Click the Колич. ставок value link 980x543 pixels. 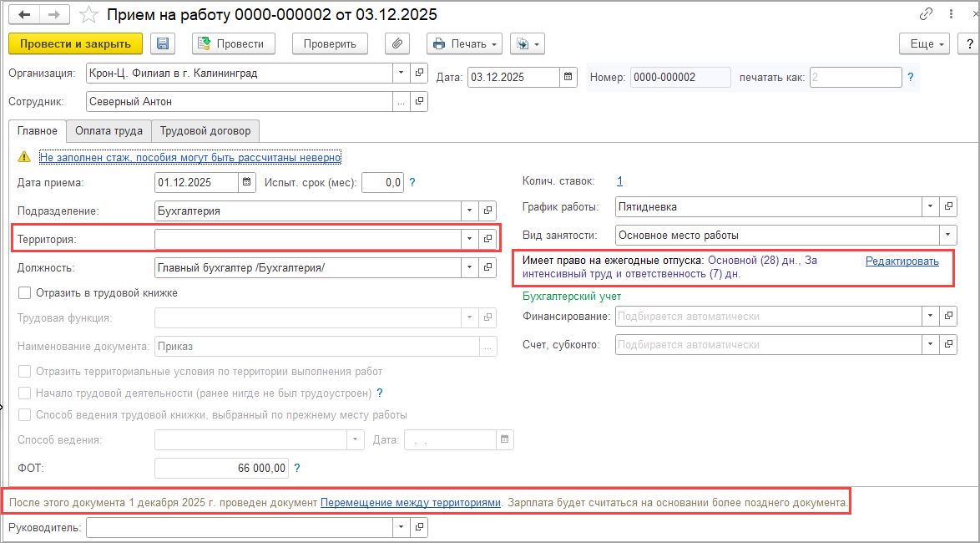coord(619,181)
